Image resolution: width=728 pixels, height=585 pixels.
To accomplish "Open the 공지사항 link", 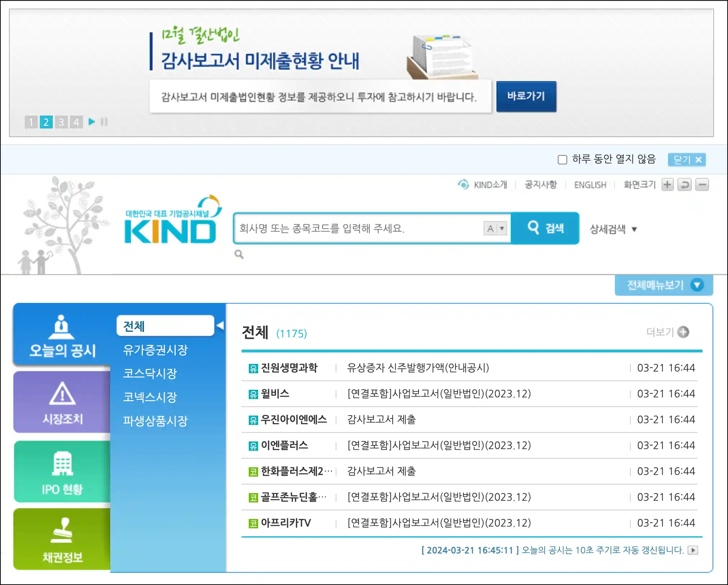I will pyautogui.click(x=541, y=184).
